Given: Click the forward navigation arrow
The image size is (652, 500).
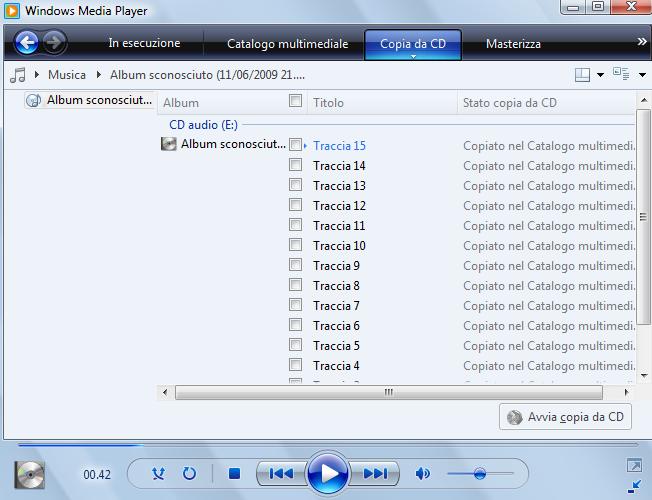Looking at the screenshot, I should pos(54,42).
